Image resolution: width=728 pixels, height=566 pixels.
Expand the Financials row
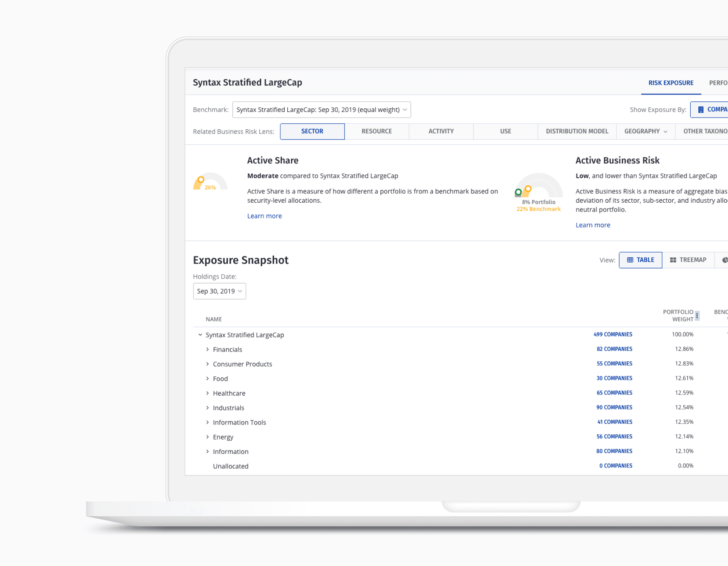point(207,349)
